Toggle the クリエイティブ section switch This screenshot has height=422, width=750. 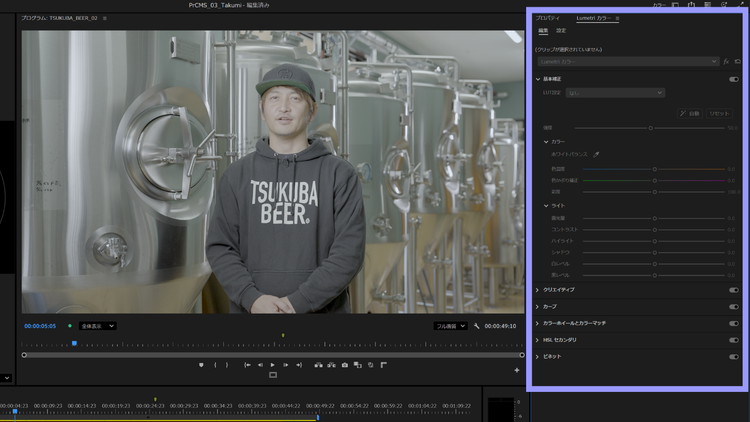734,290
